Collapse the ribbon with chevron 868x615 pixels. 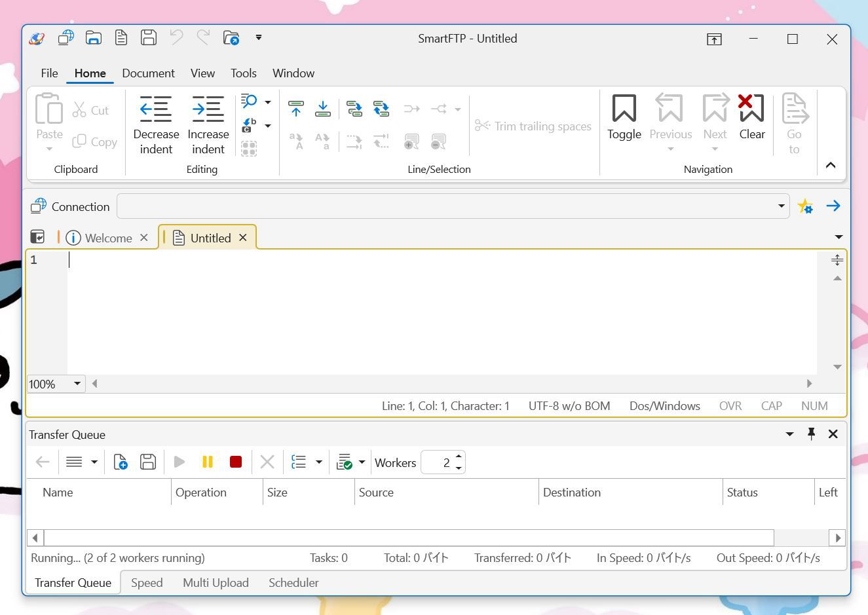pos(831,165)
